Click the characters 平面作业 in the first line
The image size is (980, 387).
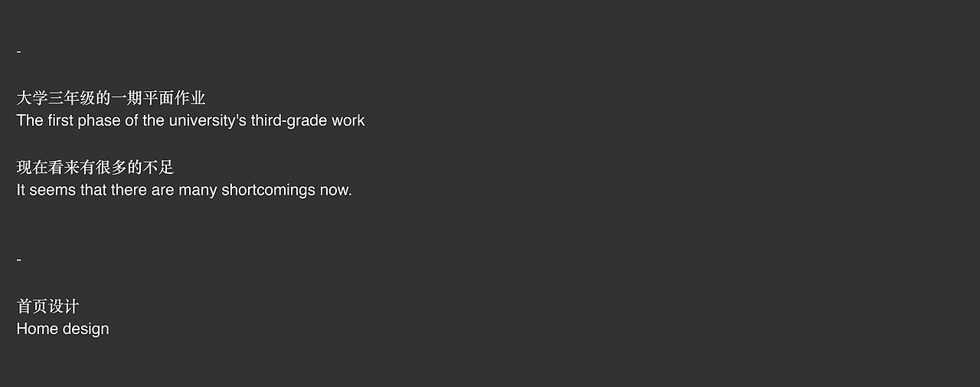tap(175, 98)
